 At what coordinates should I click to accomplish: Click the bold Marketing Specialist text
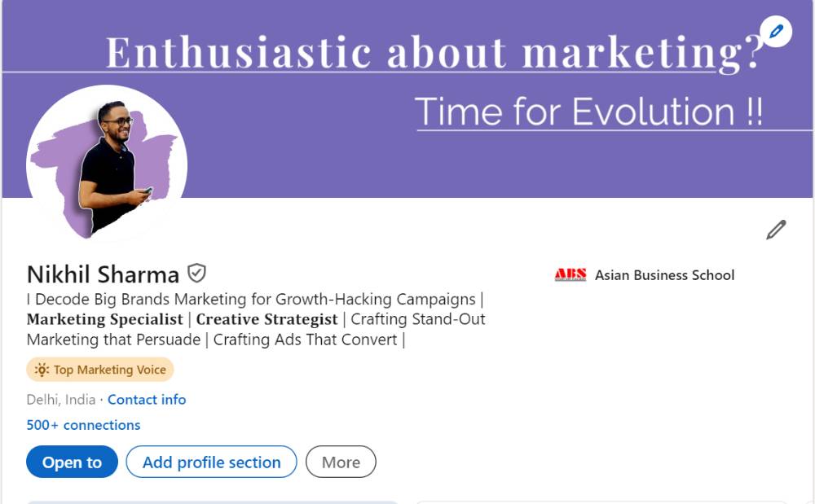[x=105, y=319]
